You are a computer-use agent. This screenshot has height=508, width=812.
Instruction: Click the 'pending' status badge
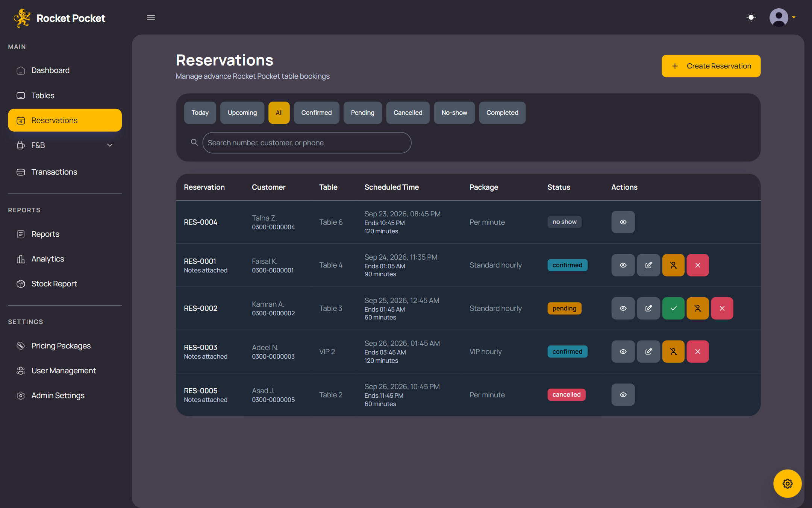[x=564, y=309]
